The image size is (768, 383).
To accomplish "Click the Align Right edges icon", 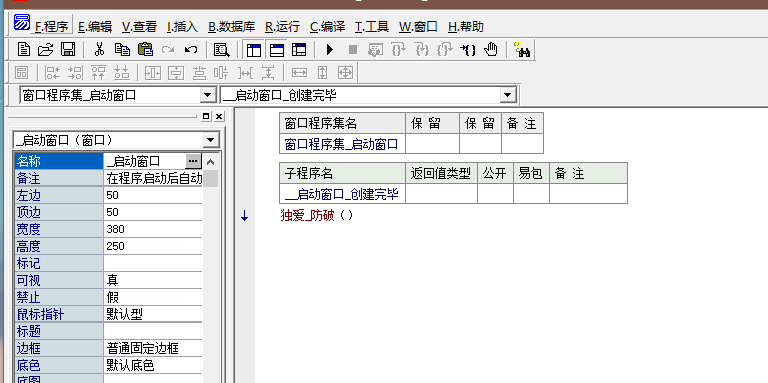I will (75, 73).
